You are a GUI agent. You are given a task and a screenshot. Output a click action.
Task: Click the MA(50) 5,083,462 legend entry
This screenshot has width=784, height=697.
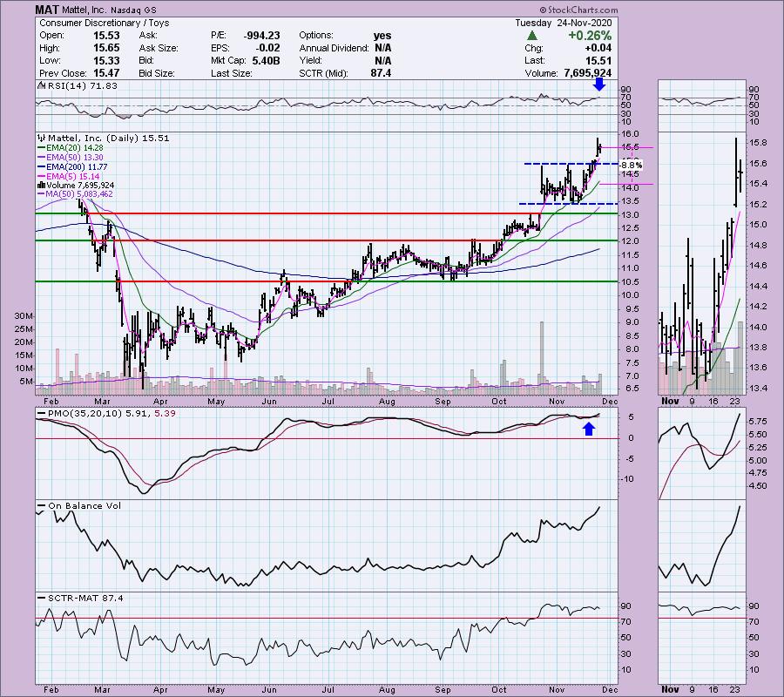coord(79,194)
